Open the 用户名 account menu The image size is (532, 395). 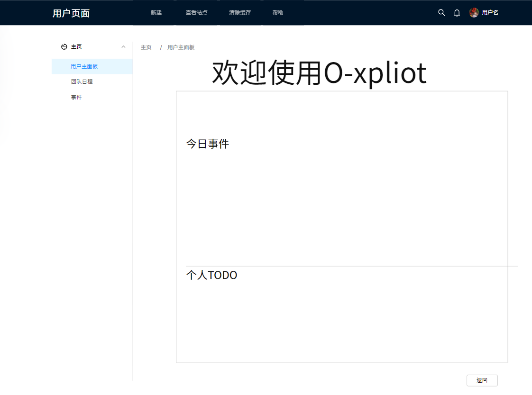click(489, 12)
